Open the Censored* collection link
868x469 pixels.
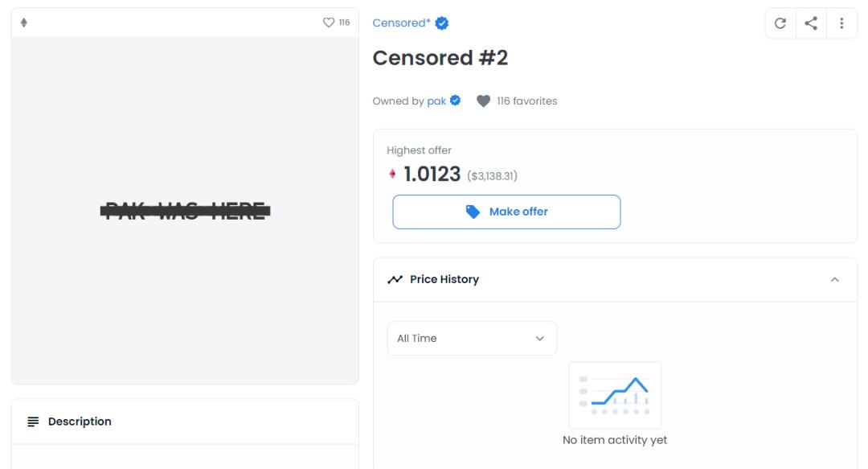tap(400, 23)
